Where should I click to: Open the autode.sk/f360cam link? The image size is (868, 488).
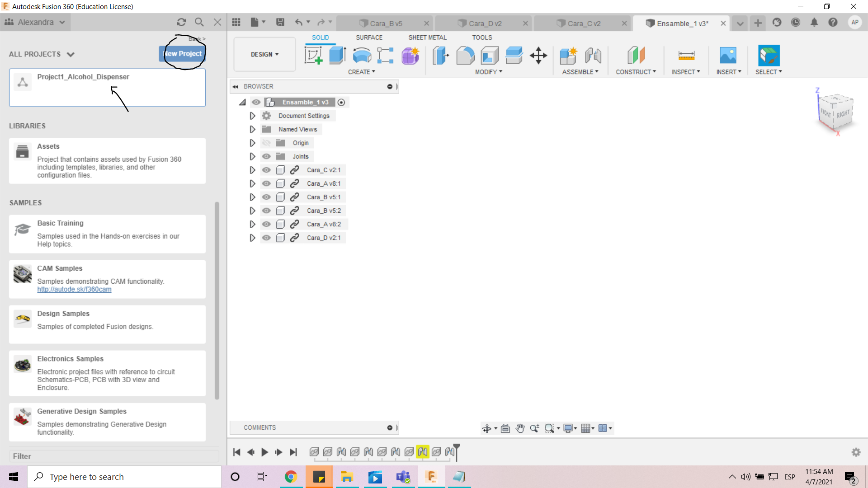click(74, 289)
